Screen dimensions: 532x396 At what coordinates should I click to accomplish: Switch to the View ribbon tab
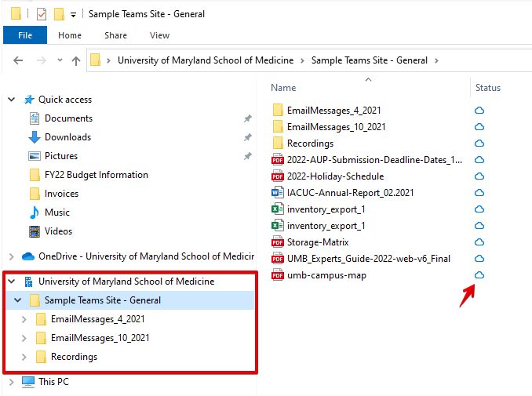159,35
